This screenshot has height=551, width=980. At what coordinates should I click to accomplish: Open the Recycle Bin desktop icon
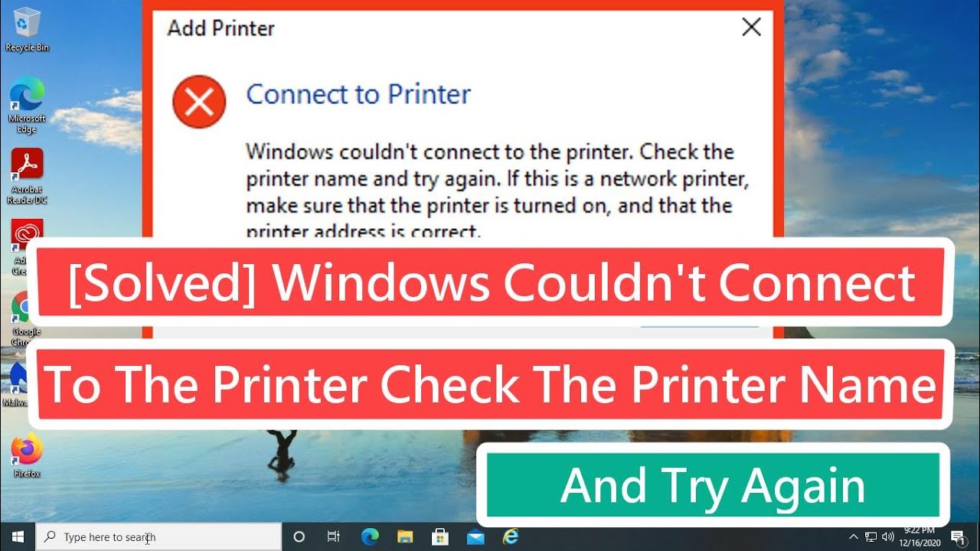tap(27, 29)
